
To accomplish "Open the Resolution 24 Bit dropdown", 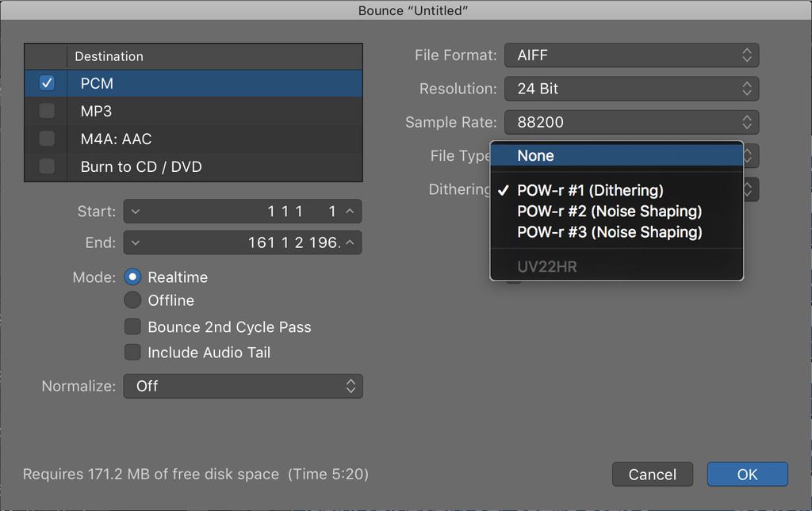I will tap(631, 89).
